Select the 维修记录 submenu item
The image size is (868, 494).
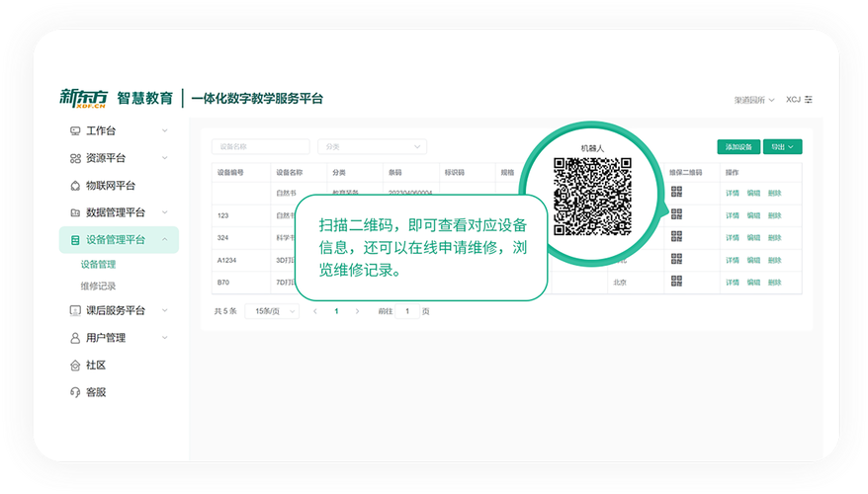[x=98, y=286]
